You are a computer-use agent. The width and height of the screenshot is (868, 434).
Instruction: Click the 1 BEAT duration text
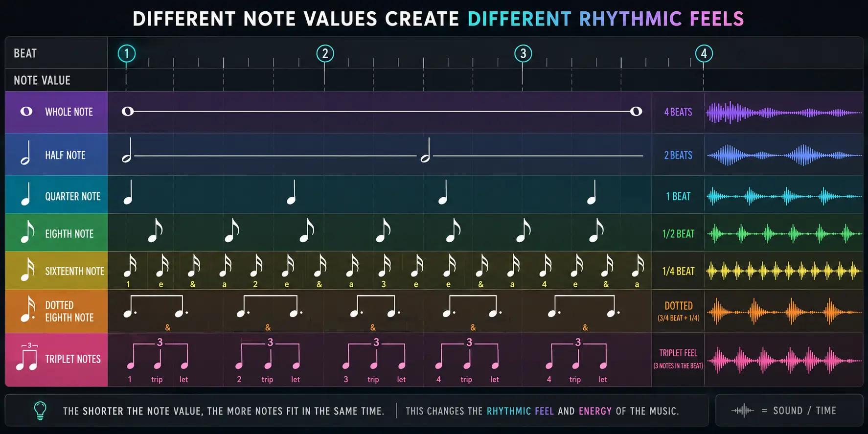pyautogui.click(x=678, y=196)
